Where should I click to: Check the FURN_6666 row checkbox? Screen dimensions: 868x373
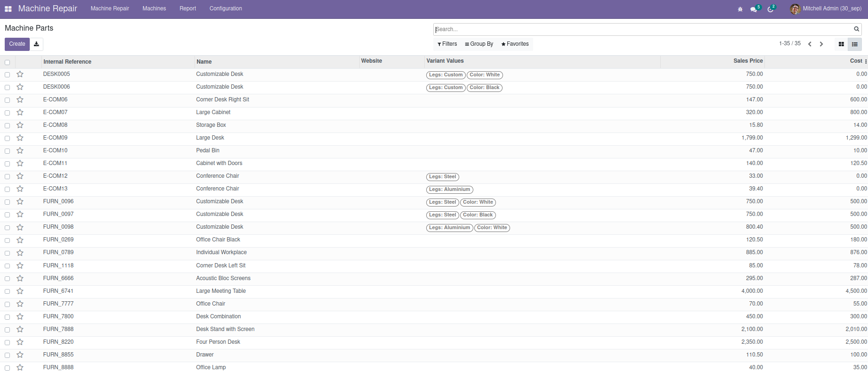click(7, 279)
